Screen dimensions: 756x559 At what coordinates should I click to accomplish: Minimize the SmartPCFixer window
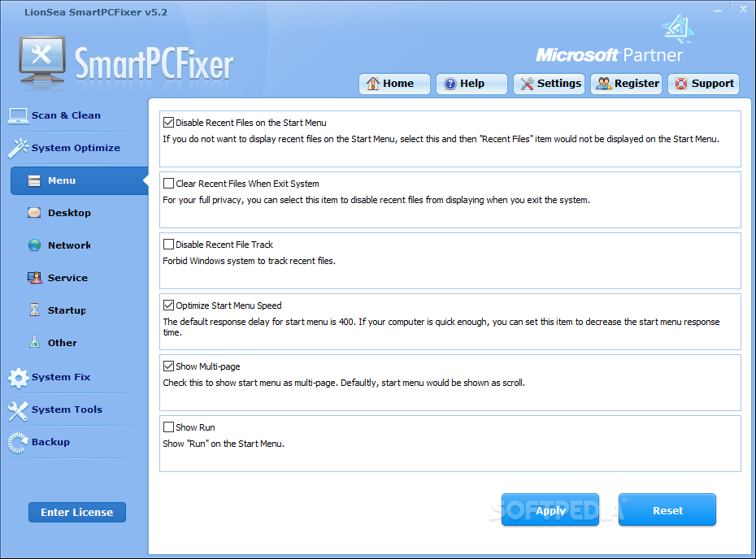[718, 10]
